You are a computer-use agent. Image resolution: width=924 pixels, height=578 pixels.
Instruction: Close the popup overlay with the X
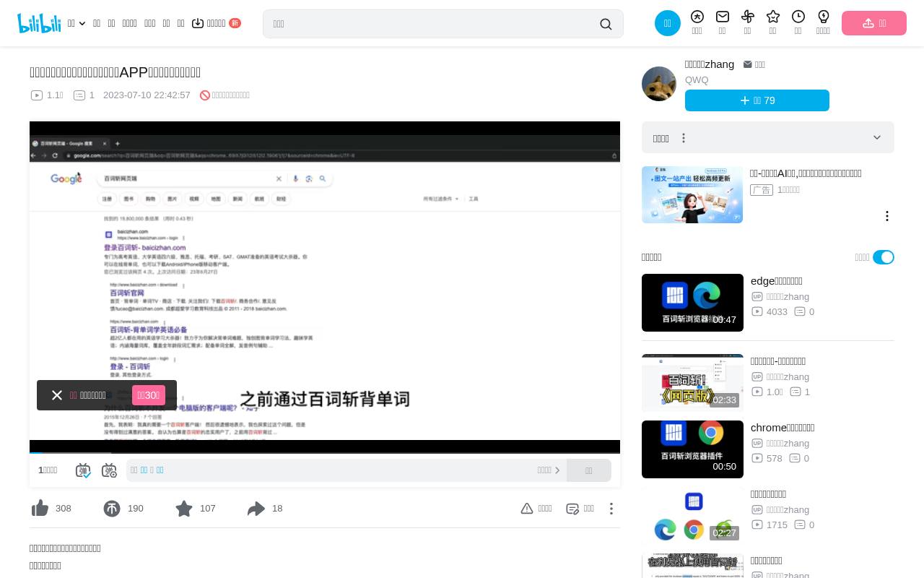click(57, 395)
